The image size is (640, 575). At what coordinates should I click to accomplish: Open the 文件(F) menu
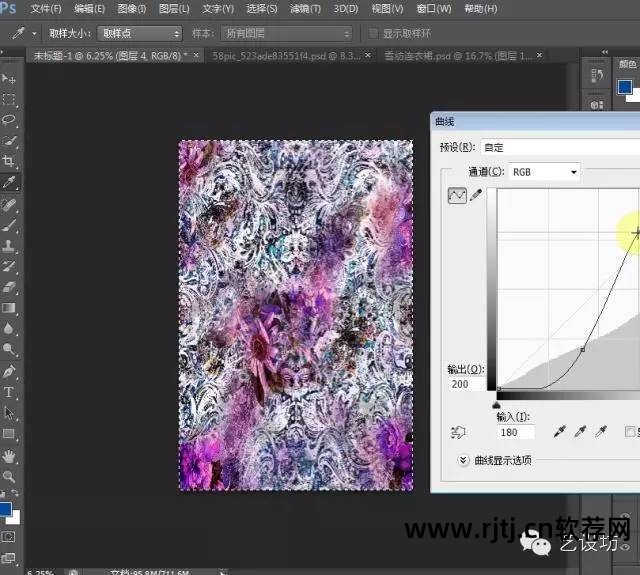46,9
